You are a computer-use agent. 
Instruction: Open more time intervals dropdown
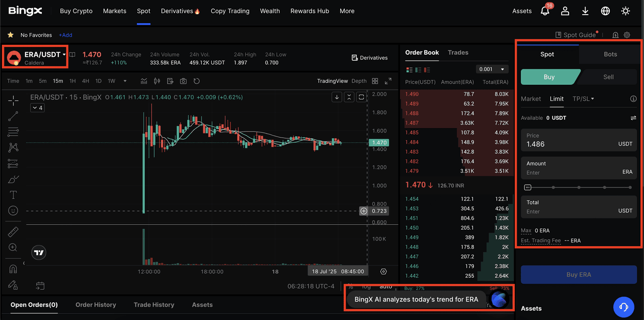point(125,81)
